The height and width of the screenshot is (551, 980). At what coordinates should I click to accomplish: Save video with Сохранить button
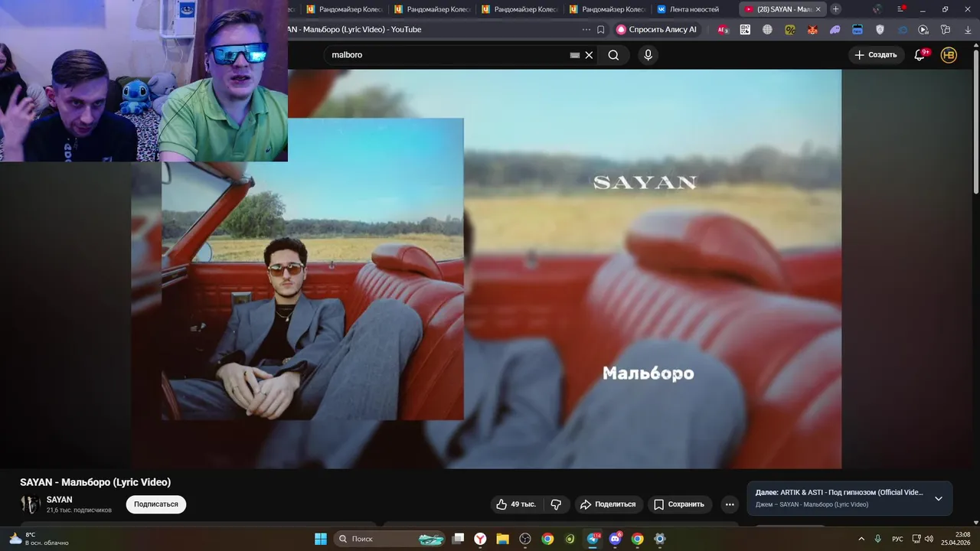coord(679,504)
